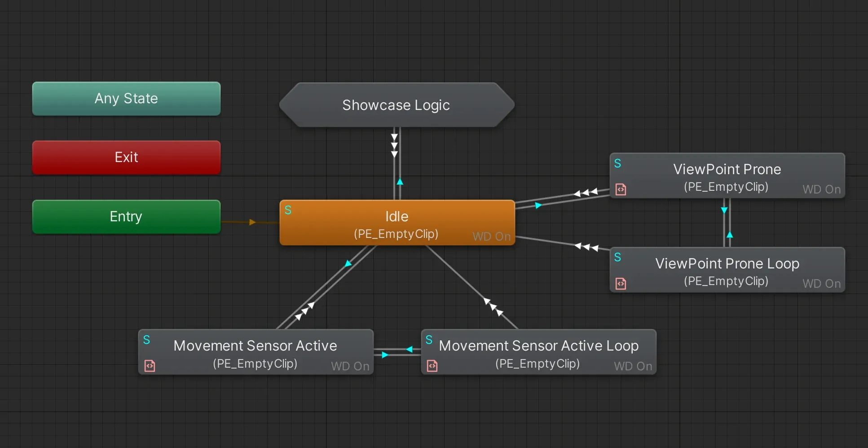
Task: Select the orange Idle state node
Action: click(397, 223)
